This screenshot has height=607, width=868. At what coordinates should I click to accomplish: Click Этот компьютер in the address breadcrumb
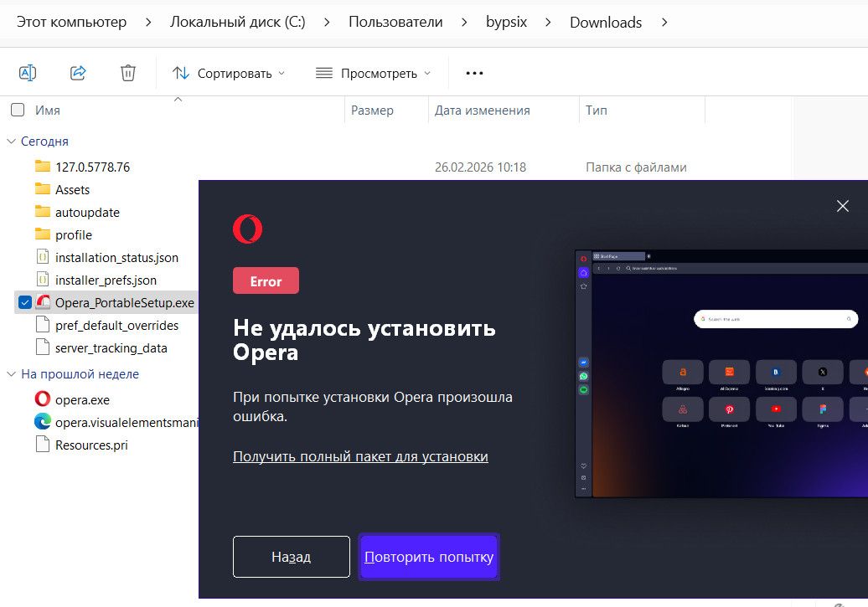pos(71,22)
